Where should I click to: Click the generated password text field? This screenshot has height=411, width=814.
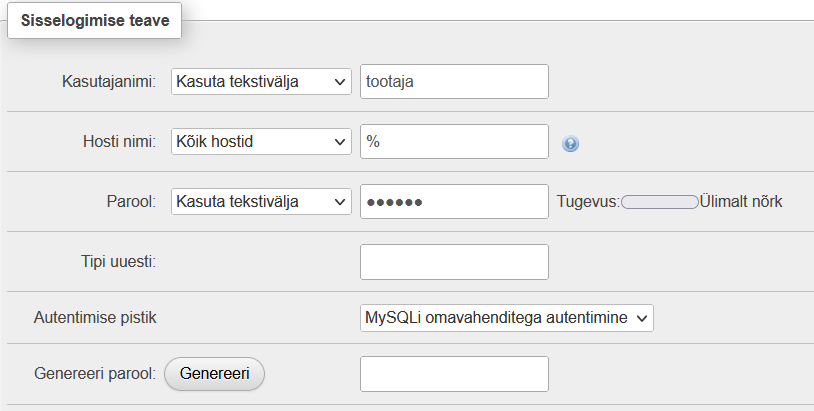click(454, 374)
